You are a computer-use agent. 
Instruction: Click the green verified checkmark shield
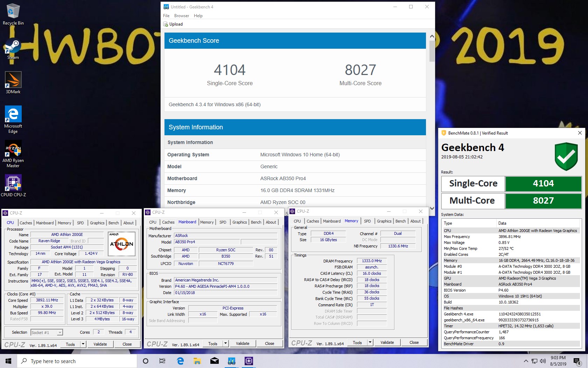[566, 156]
